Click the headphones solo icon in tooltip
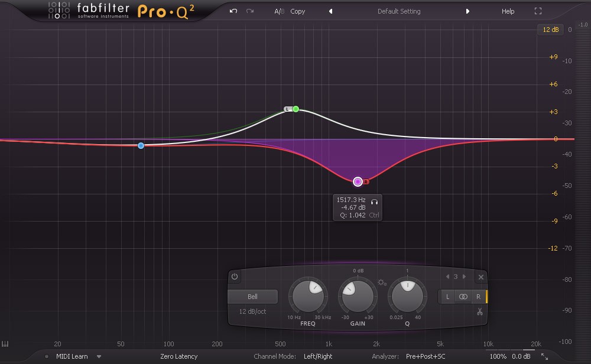 [374, 202]
